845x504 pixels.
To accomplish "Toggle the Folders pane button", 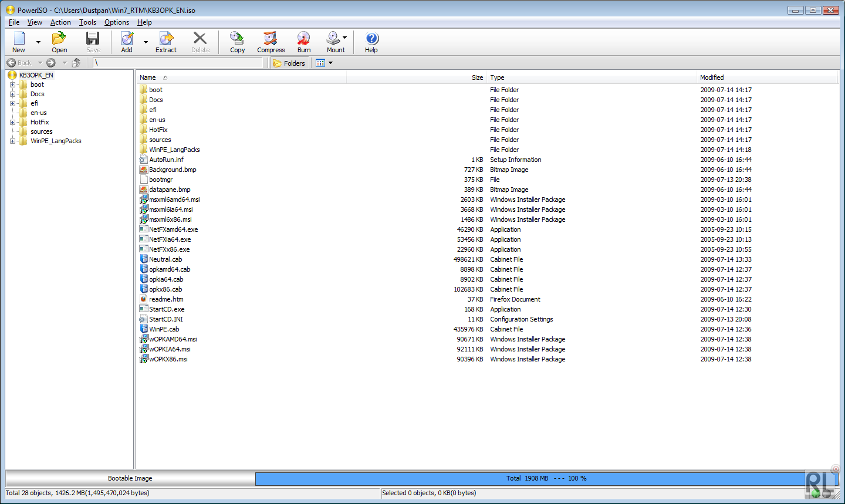I will [289, 63].
